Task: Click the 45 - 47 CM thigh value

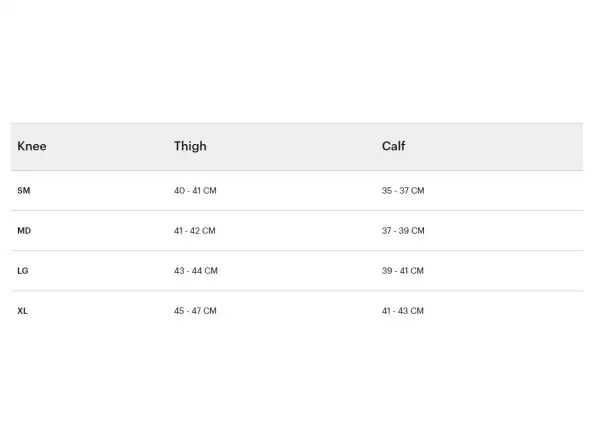Action: click(x=195, y=311)
